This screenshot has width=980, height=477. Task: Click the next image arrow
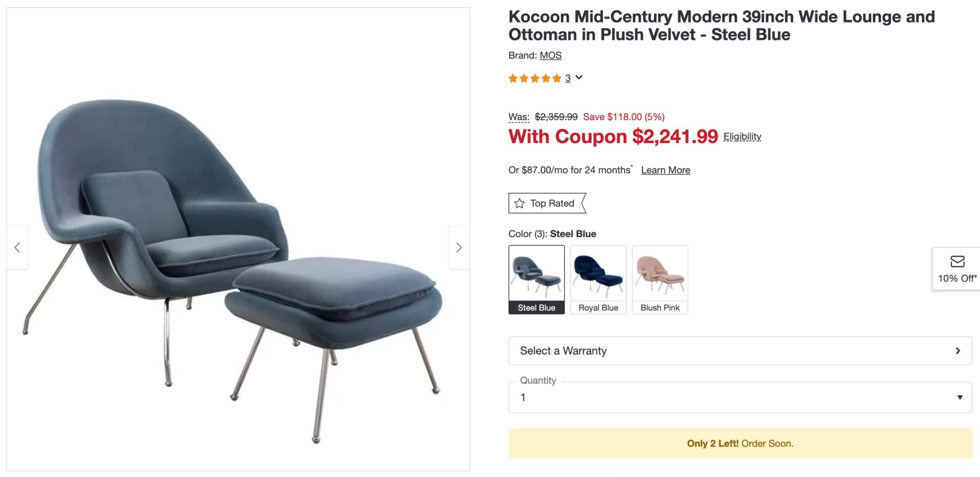[x=458, y=247]
